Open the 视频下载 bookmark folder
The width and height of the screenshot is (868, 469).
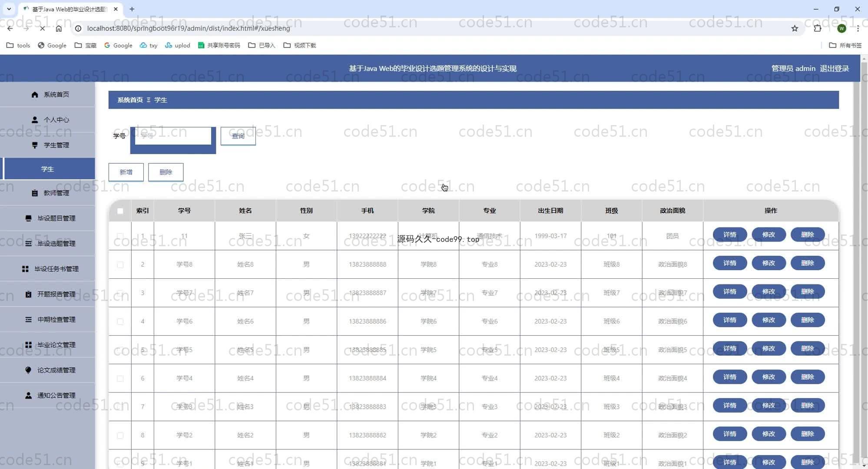[x=300, y=45]
